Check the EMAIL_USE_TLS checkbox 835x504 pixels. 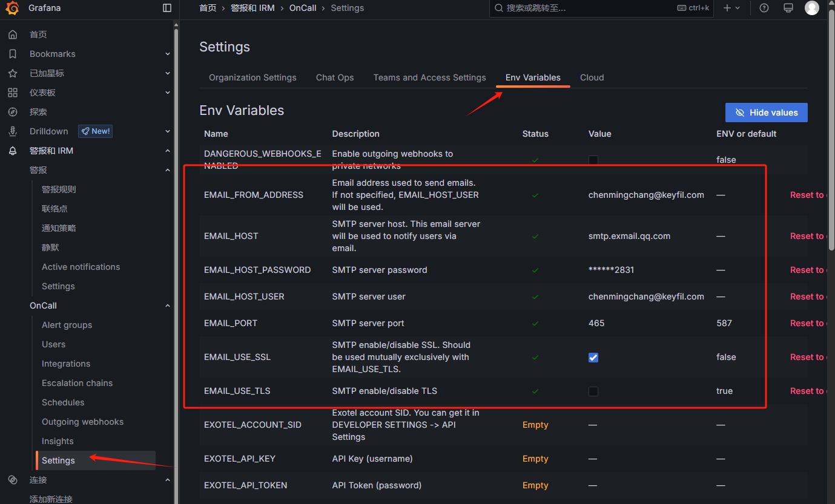click(593, 391)
